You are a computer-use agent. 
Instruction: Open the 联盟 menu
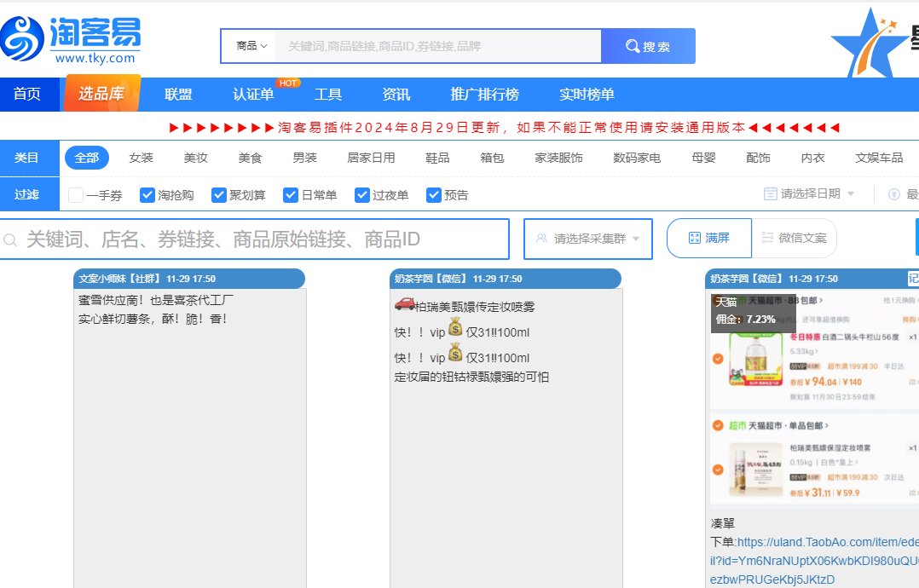pos(178,95)
